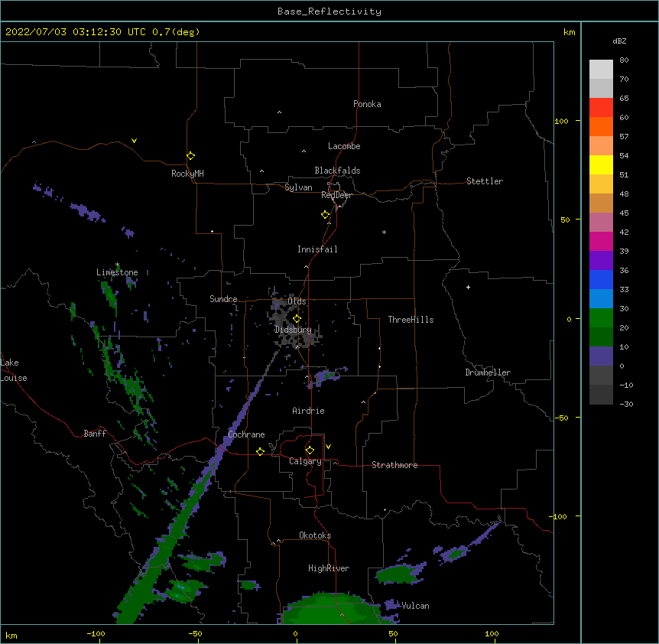The height and width of the screenshot is (644, 659).
Task: Click the 80 dBZ legend value
Action: 624,60
